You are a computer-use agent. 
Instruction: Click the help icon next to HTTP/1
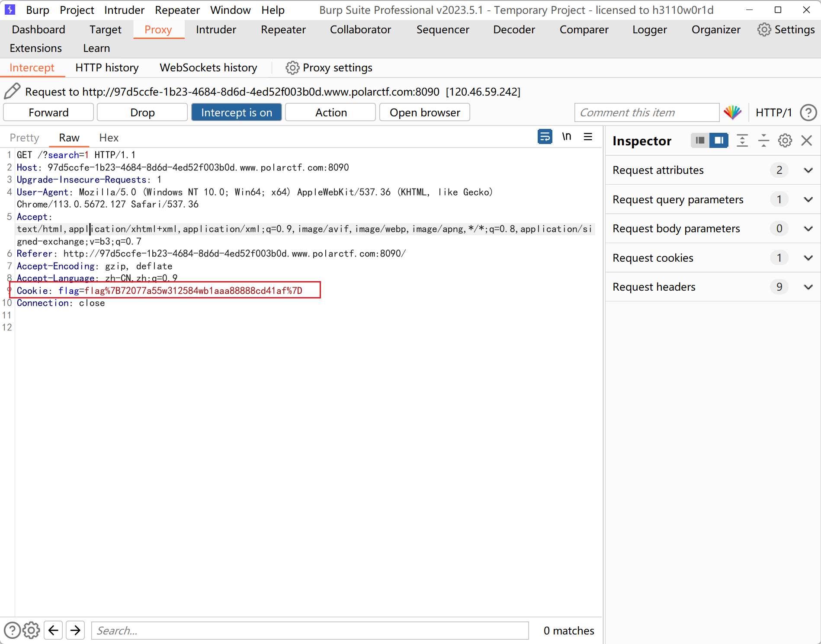tap(808, 112)
